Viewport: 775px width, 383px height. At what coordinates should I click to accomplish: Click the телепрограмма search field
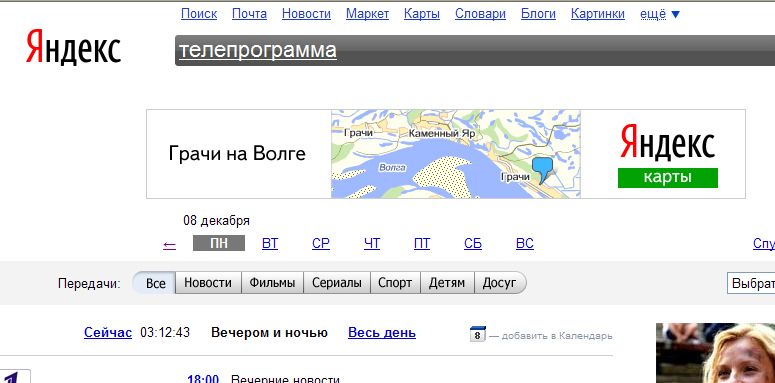click(x=475, y=50)
